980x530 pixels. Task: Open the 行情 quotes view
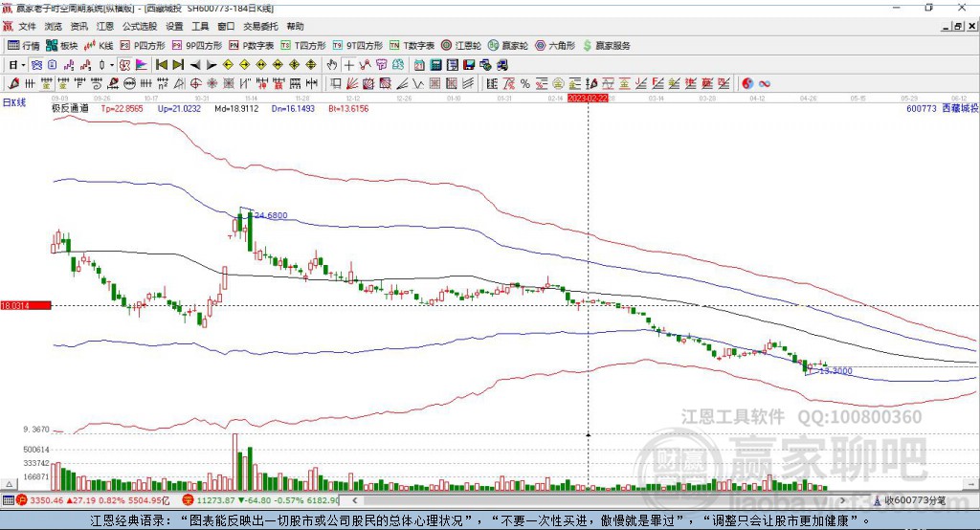(x=24, y=46)
